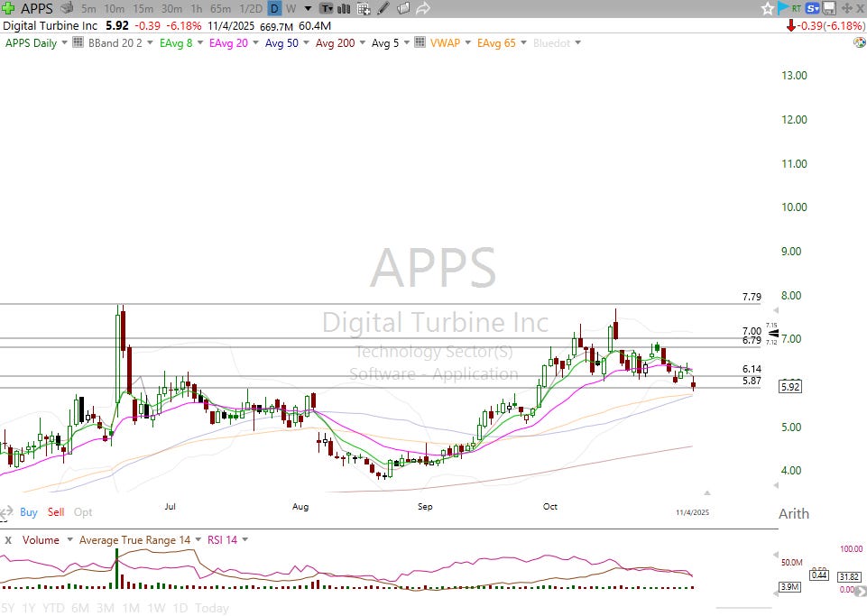Select the 10m timeframe
The width and height of the screenshot is (867, 616).
[115, 9]
